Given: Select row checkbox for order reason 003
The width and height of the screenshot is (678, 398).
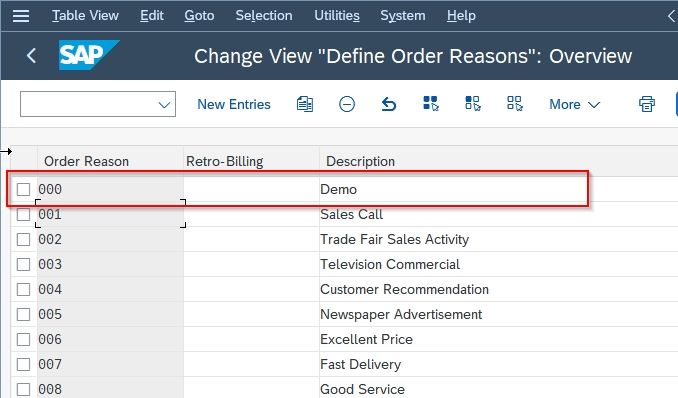Looking at the screenshot, I should [x=23, y=264].
